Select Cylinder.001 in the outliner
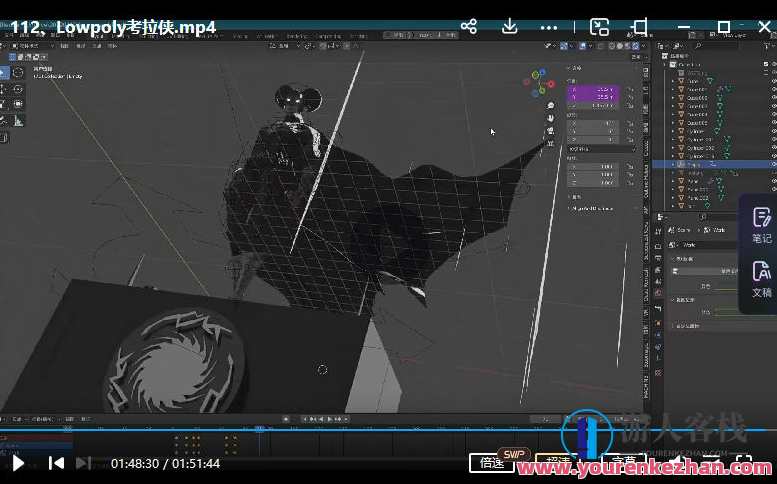Screen dimensions: 777x484 [x=702, y=140]
